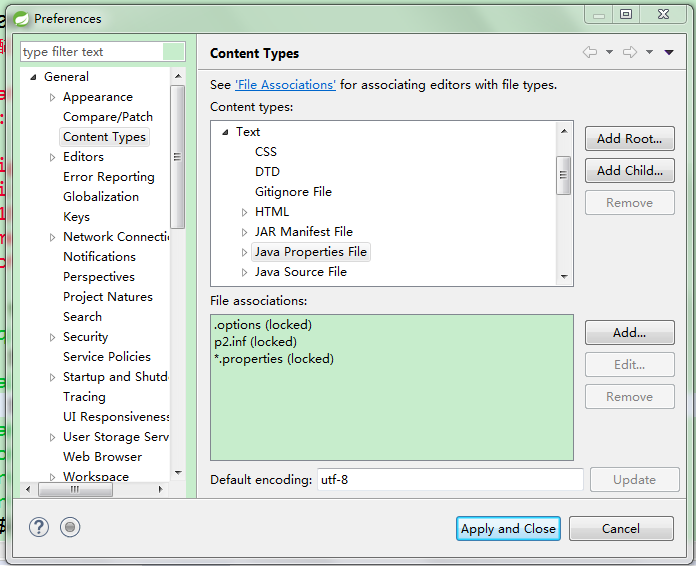
Task: Click the back navigation arrow icon
Action: (590, 52)
